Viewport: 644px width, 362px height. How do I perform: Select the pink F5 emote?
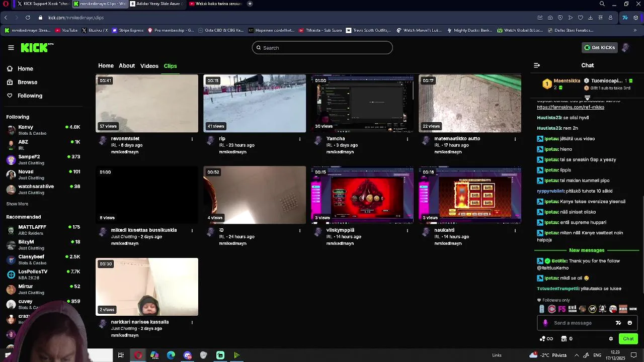click(562, 309)
